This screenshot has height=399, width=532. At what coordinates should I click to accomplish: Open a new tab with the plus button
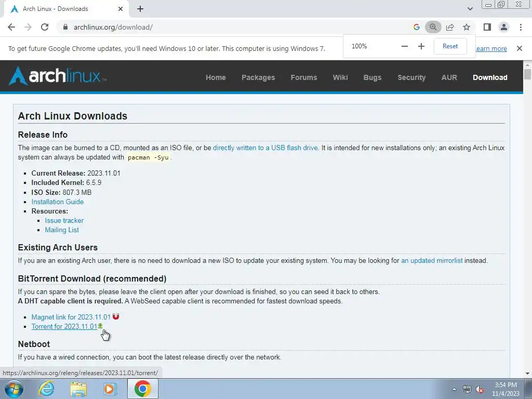click(x=140, y=9)
